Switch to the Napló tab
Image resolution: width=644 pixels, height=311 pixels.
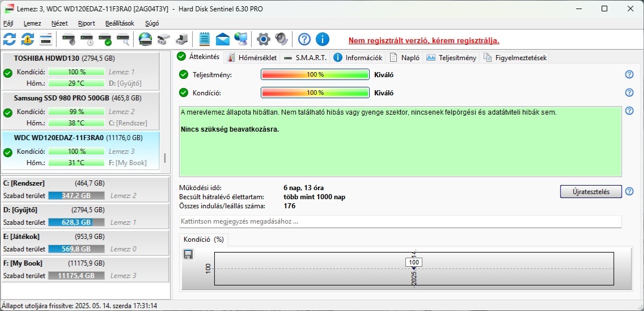click(x=405, y=57)
